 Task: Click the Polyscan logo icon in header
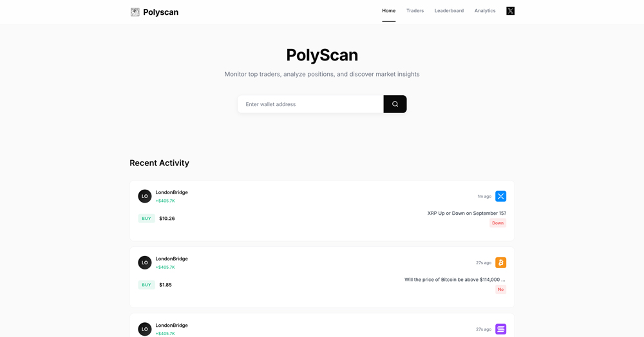pos(135,12)
